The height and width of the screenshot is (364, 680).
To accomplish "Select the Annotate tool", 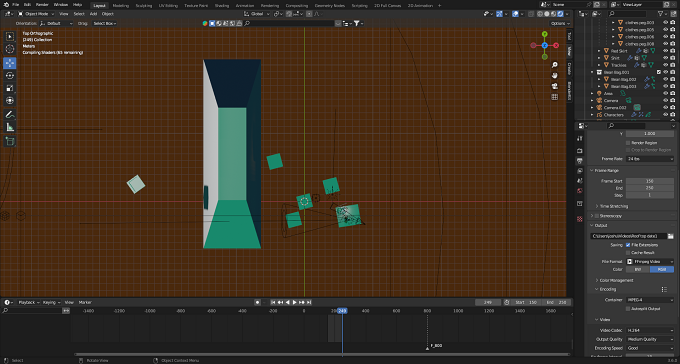I will pos(10,115).
